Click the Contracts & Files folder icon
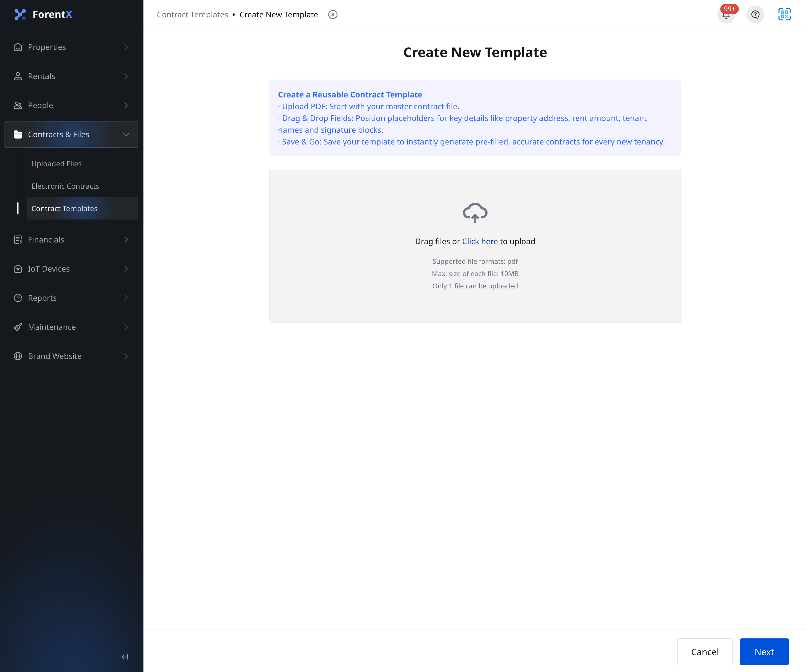 click(x=18, y=134)
